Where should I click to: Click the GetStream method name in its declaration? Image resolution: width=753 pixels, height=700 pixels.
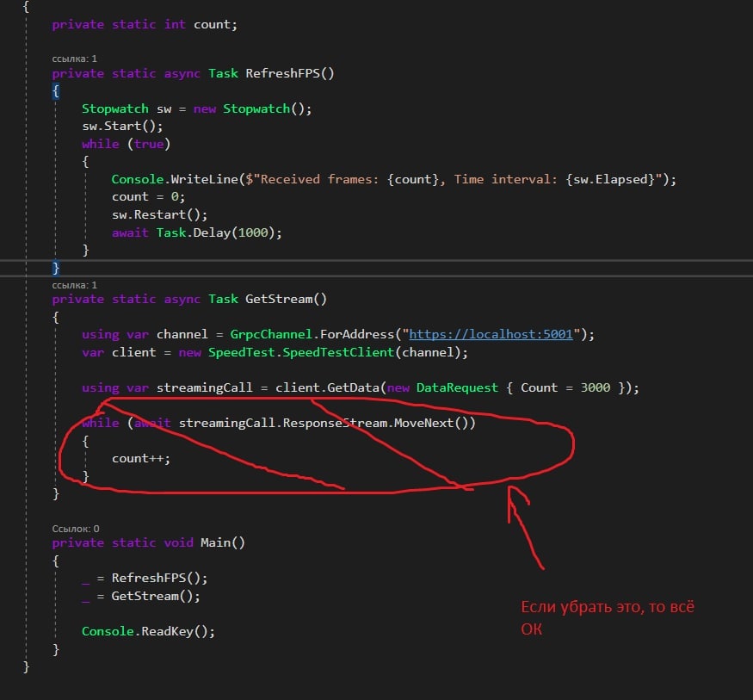pyautogui.click(x=279, y=299)
